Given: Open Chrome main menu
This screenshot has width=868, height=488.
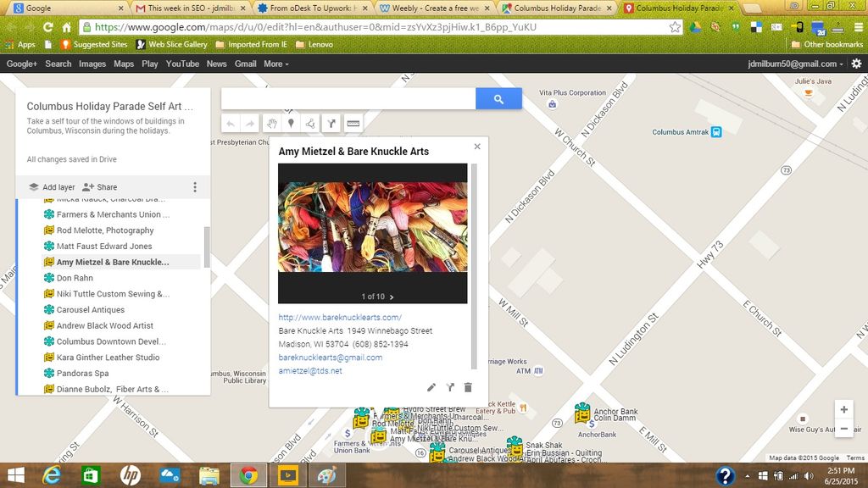Looking at the screenshot, I should tap(858, 27).
